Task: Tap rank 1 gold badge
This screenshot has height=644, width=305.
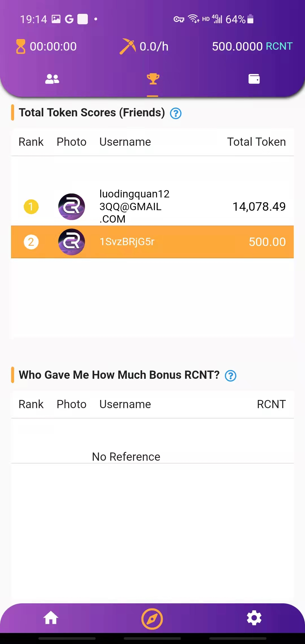Action: point(31,207)
